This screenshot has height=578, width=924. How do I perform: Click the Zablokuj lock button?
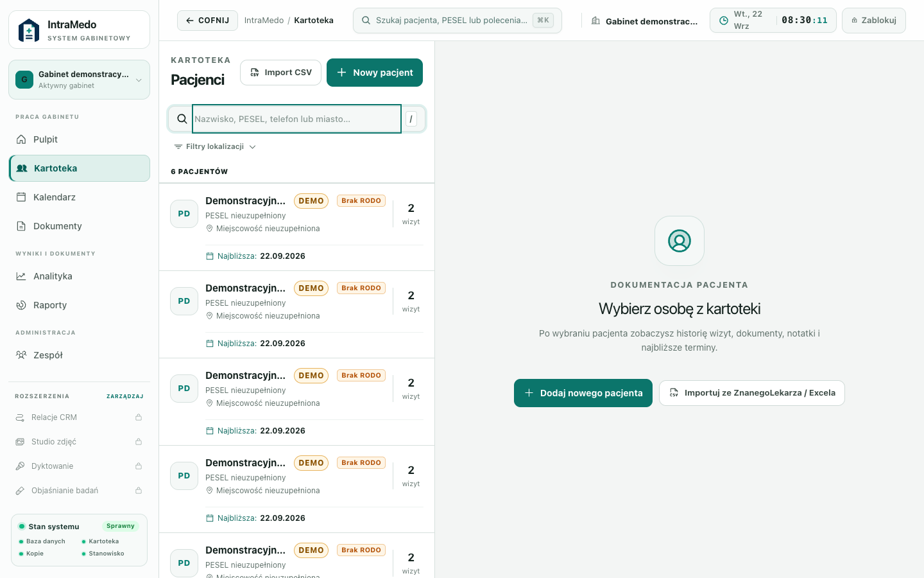pyautogui.click(x=873, y=21)
